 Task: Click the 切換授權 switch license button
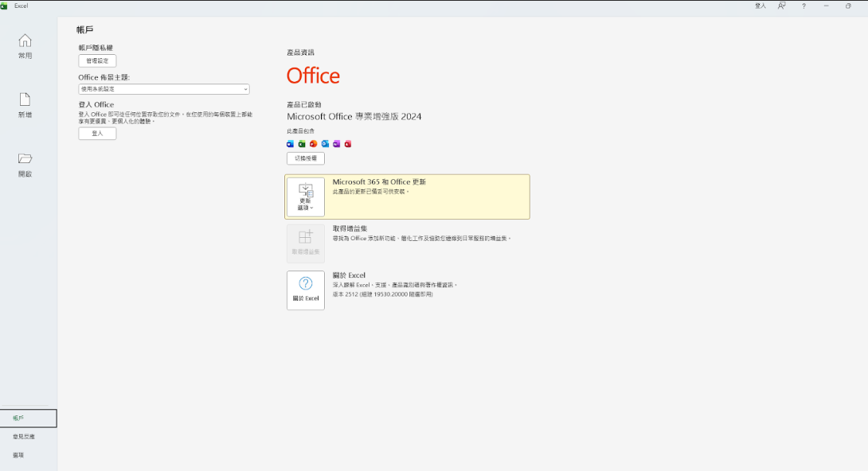coord(306,158)
